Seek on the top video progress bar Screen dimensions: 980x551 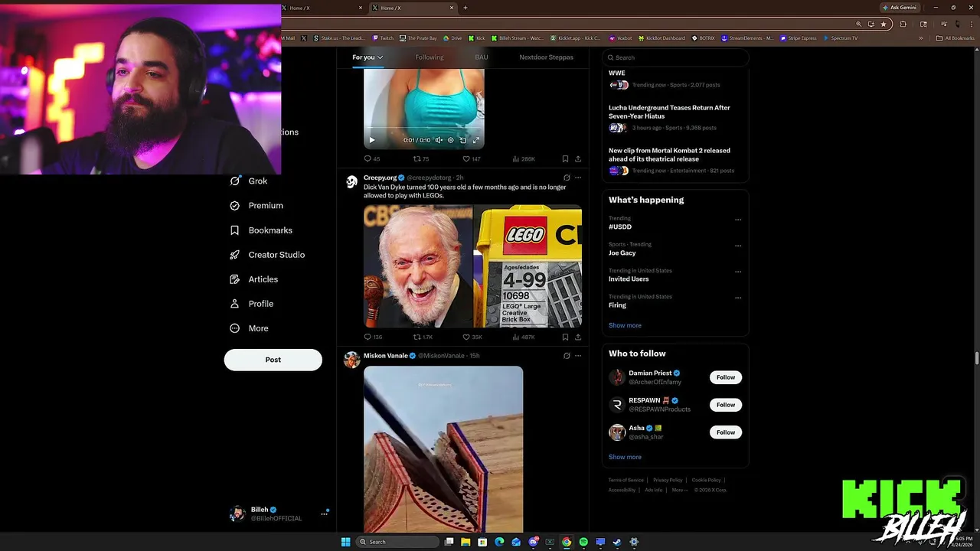(x=423, y=129)
